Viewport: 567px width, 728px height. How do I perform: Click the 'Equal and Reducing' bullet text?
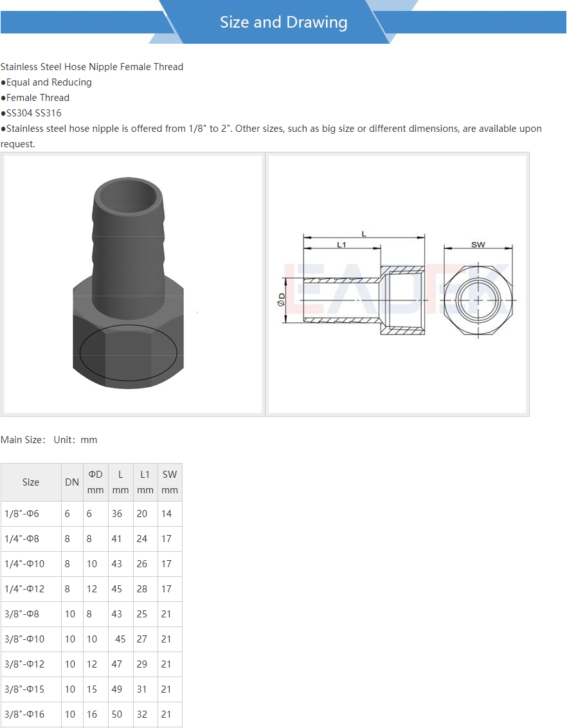(x=49, y=82)
